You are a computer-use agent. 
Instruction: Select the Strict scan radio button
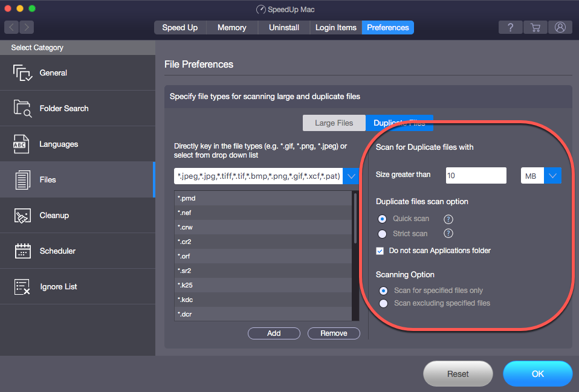(x=382, y=234)
